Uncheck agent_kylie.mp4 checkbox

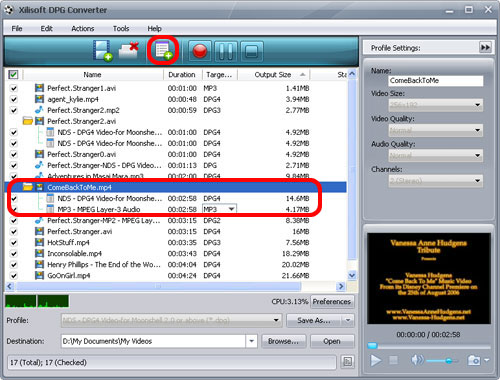pyautogui.click(x=14, y=99)
